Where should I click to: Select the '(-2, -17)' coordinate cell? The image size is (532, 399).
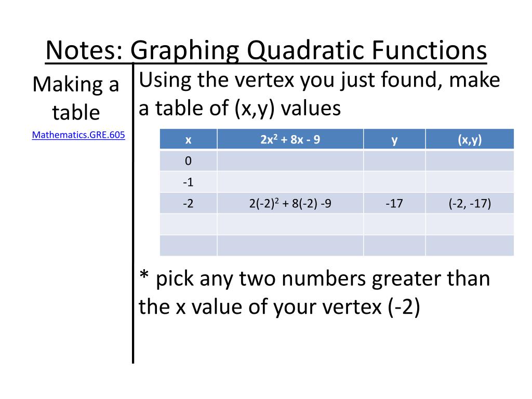[470, 204]
